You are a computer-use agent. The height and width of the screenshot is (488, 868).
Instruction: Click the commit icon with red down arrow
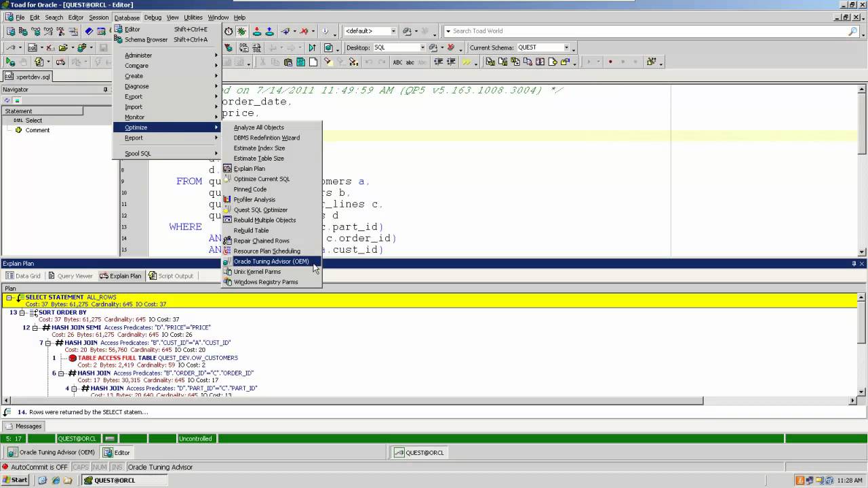pos(256,31)
